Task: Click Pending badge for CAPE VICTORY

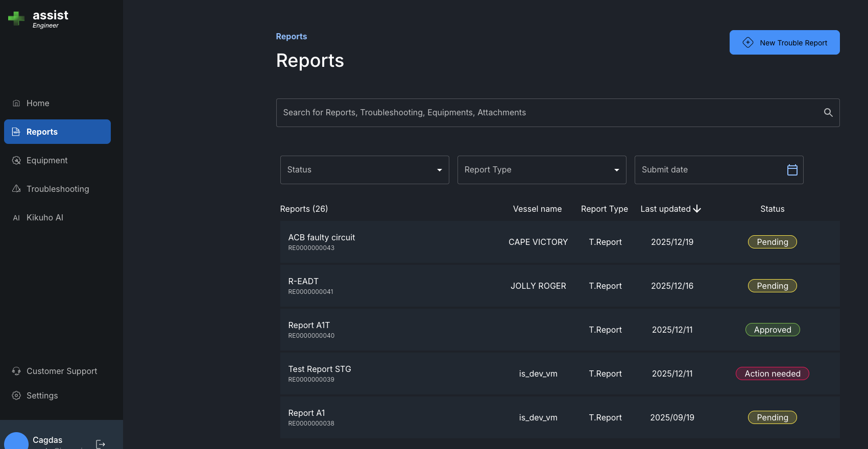Action: [x=773, y=242]
